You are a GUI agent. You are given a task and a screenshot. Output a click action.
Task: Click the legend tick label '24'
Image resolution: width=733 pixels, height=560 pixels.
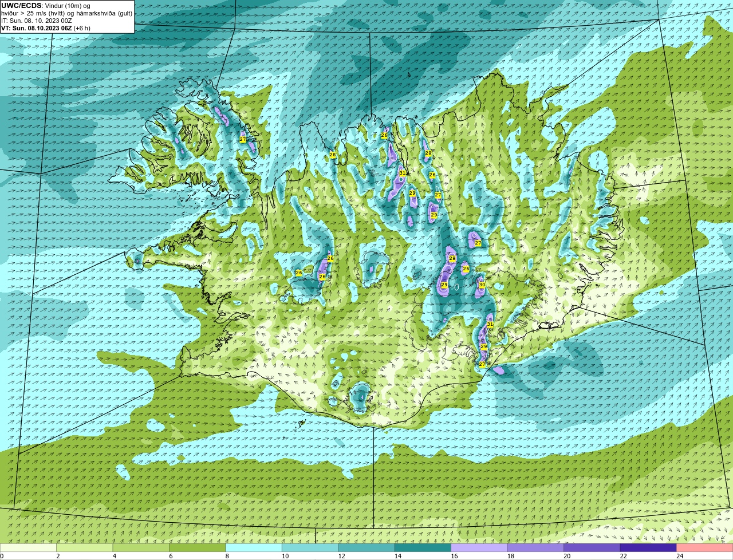(x=679, y=556)
